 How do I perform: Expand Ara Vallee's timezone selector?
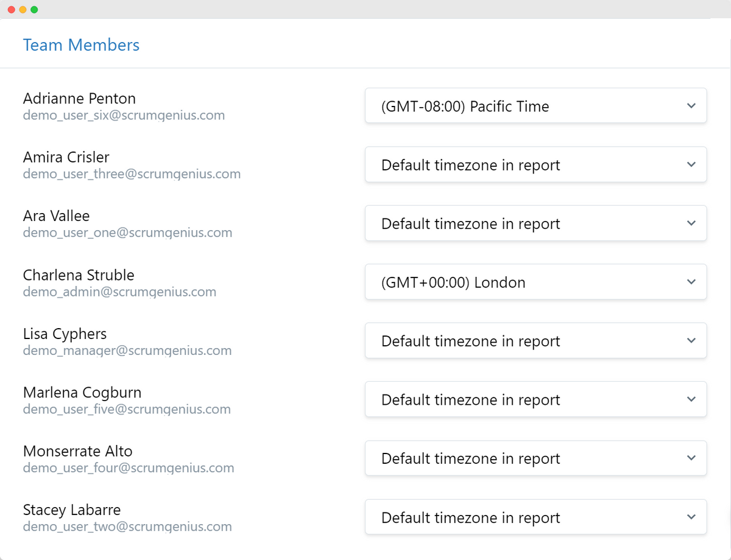(535, 223)
